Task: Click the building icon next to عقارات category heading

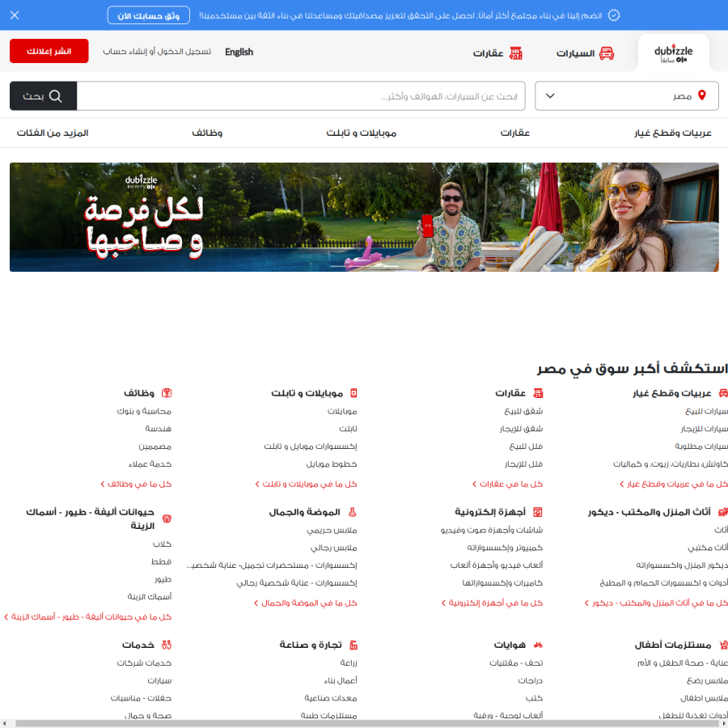Action: coord(538,393)
